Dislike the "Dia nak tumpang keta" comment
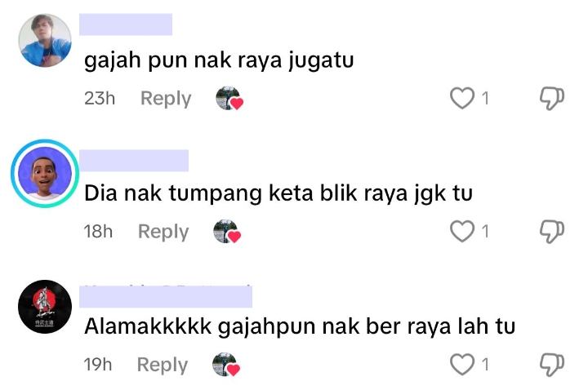 click(x=551, y=232)
